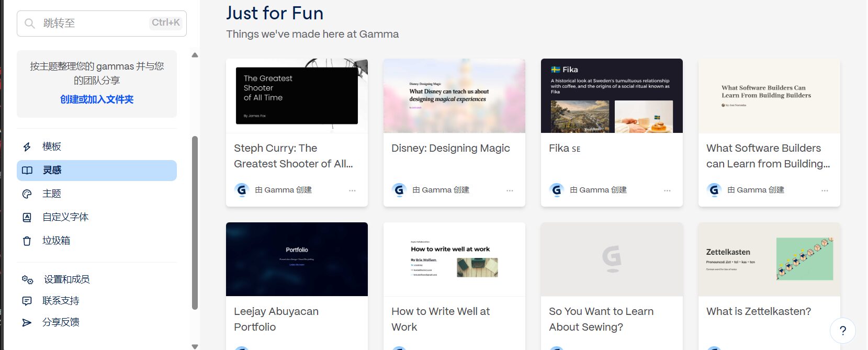Select 灵感 sidebar item

point(97,171)
